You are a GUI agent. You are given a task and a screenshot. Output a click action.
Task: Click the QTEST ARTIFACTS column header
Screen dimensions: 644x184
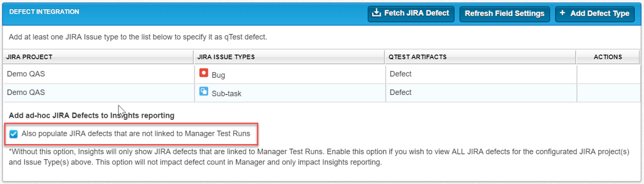point(480,57)
